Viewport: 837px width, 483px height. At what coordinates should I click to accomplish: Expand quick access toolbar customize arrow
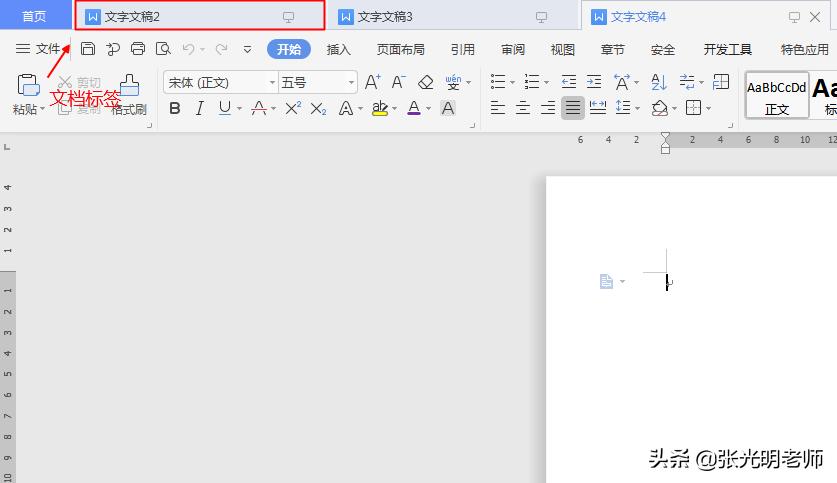pyautogui.click(x=247, y=50)
